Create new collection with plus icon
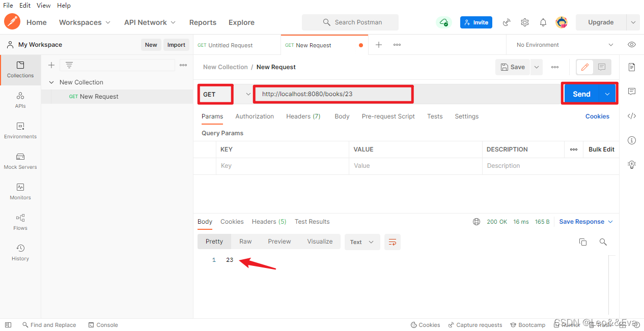 point(51,65)
